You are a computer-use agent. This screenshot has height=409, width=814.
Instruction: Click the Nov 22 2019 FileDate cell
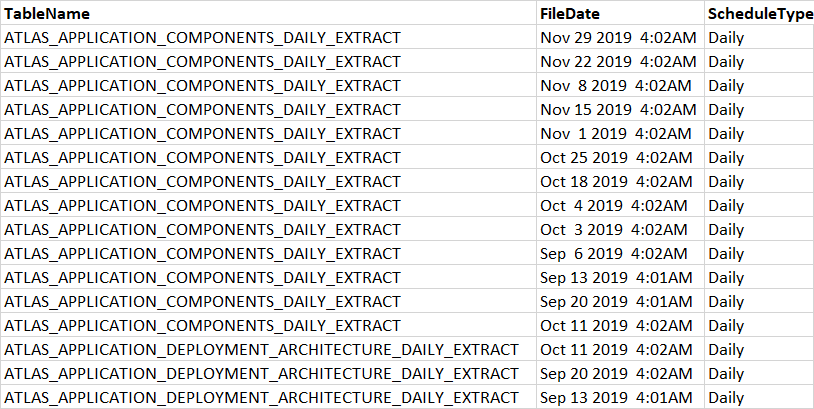coord(618,62)
